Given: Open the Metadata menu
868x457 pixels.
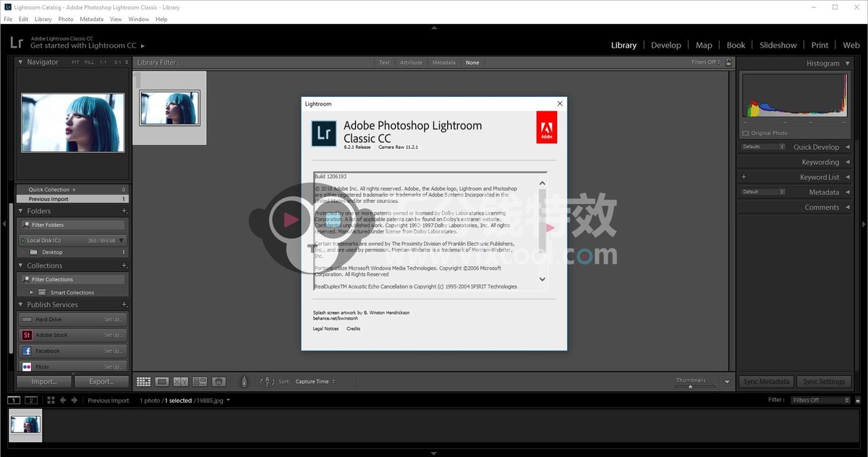Looking at the screenshot, I should tap(91, 20).
